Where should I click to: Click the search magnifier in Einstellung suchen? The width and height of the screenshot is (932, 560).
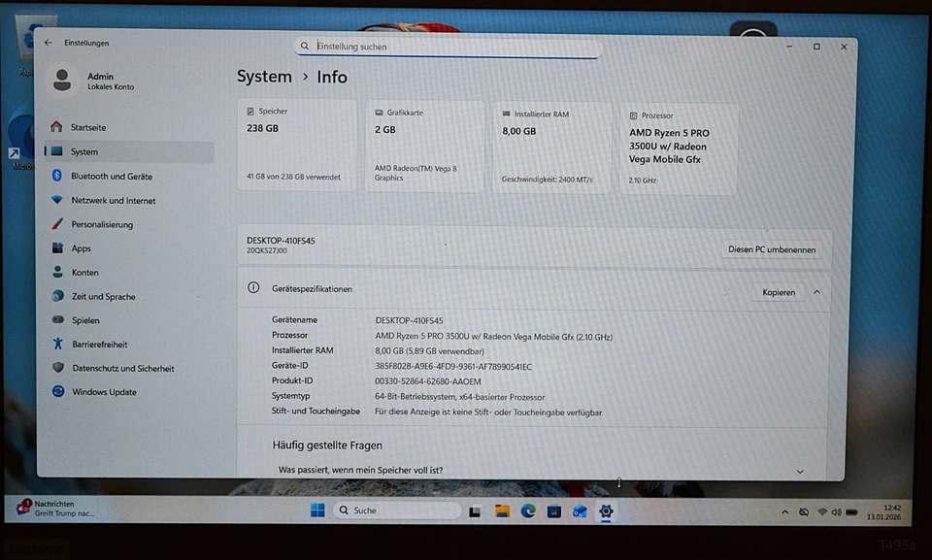click(304, 46)
